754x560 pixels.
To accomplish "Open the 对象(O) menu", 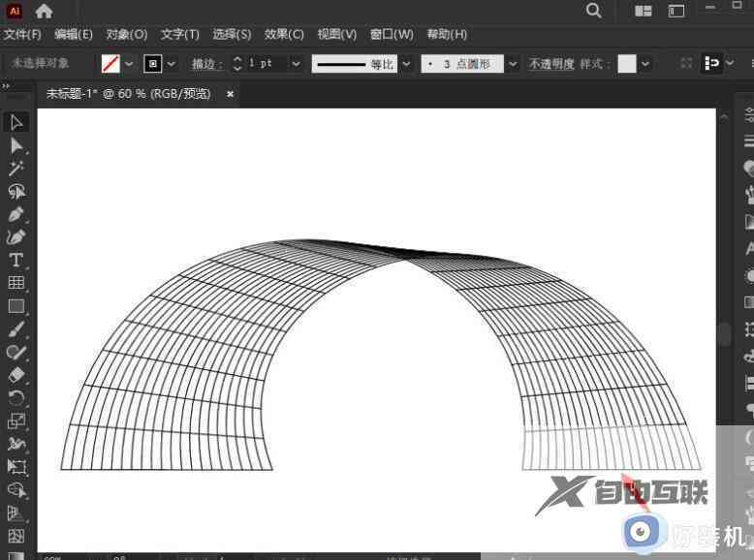I will click(x=126, y=34).
